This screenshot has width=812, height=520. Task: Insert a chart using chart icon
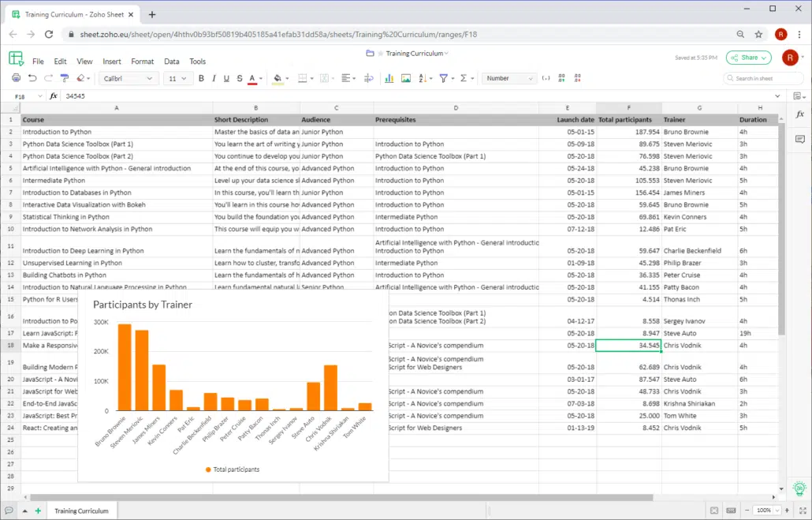[389, 78]
